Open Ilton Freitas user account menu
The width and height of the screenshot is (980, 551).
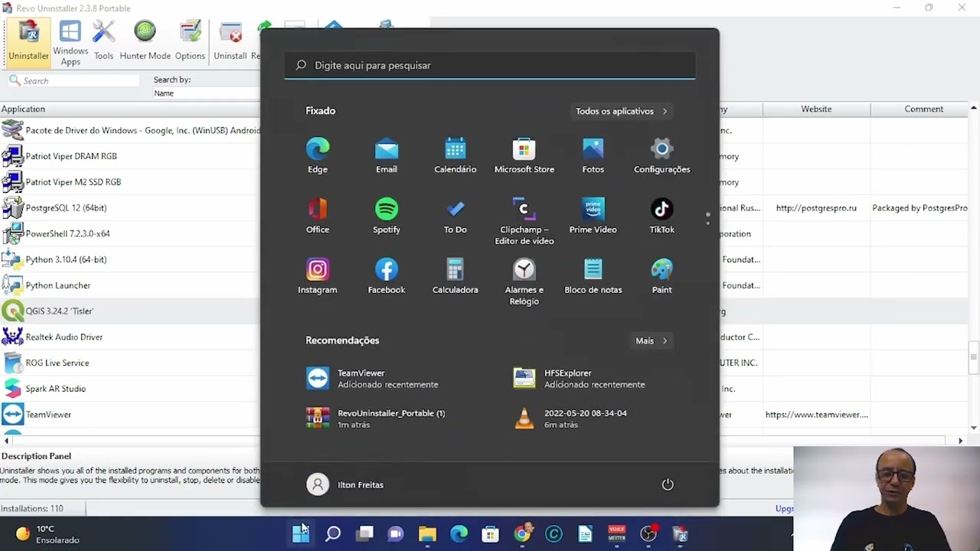pos(345,484)
